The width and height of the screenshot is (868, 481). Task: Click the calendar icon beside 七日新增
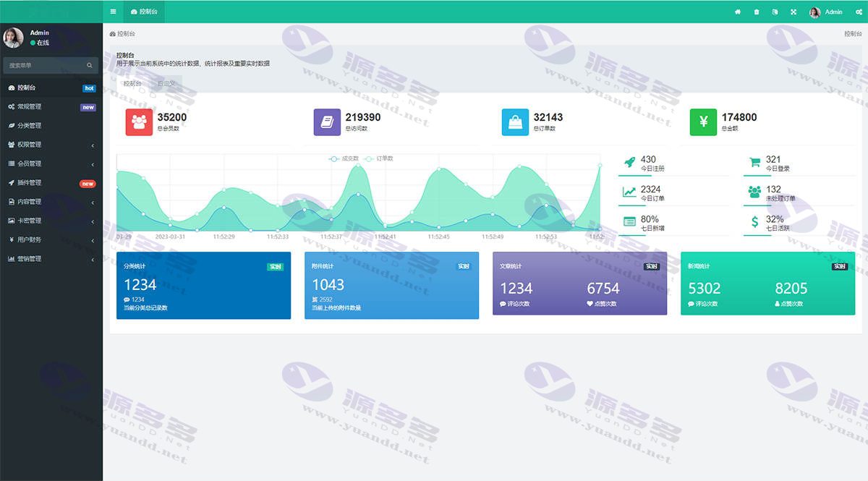coord(629,221)
